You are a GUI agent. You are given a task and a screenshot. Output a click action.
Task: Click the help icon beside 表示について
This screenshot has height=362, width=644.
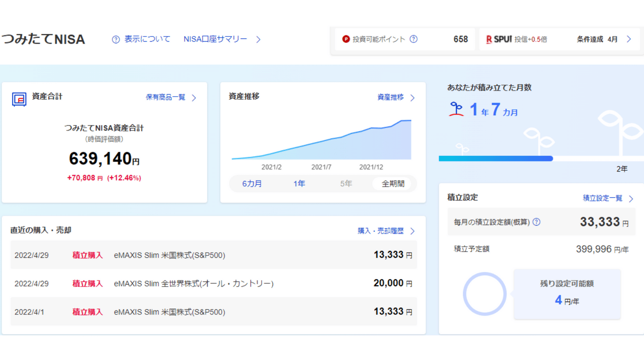[x=115, y=40]
